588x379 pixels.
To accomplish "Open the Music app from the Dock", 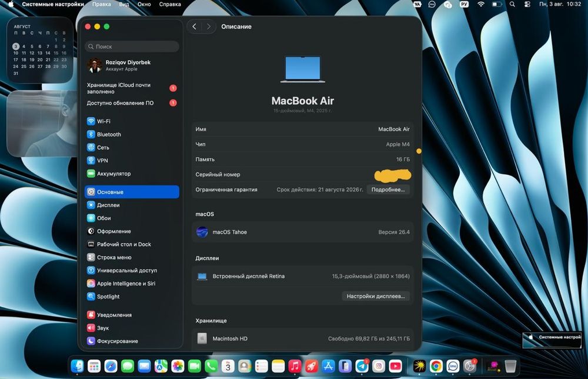I will (x=295, y=366).
